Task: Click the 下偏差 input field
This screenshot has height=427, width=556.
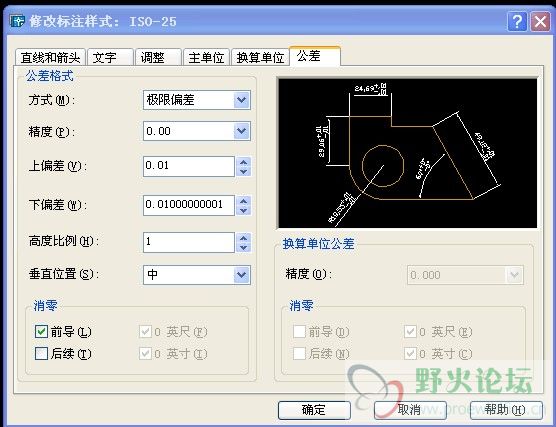Action: [x=189, y=205]
